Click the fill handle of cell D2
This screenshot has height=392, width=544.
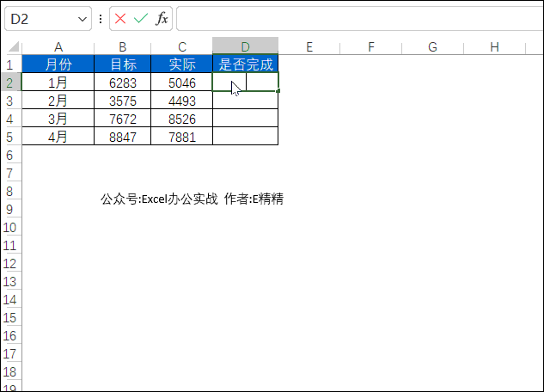coord(278,91)
